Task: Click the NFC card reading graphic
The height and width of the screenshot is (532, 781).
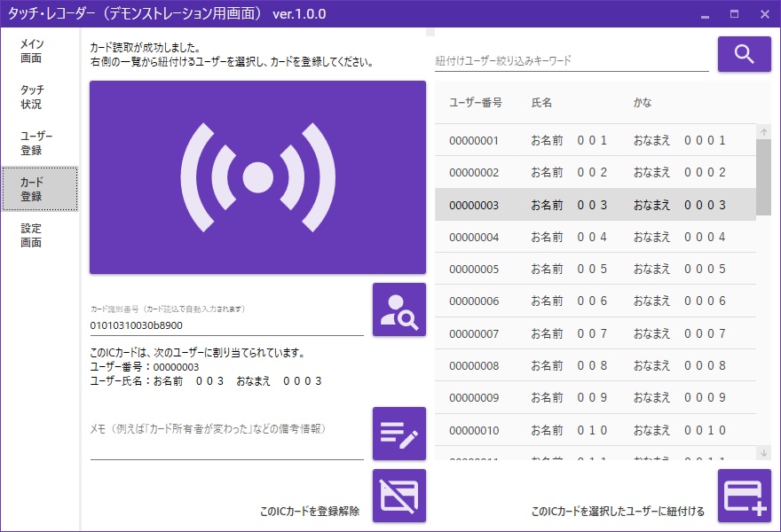Action: point(256,175)
